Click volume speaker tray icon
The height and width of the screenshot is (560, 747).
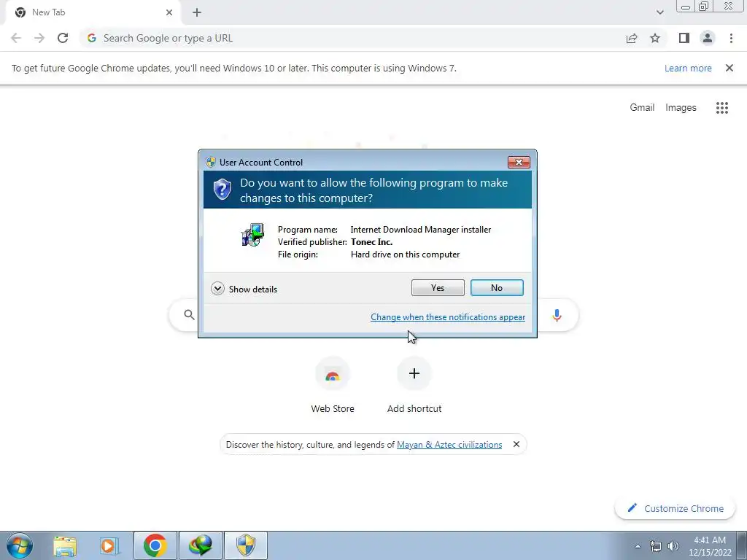[673, 546]
